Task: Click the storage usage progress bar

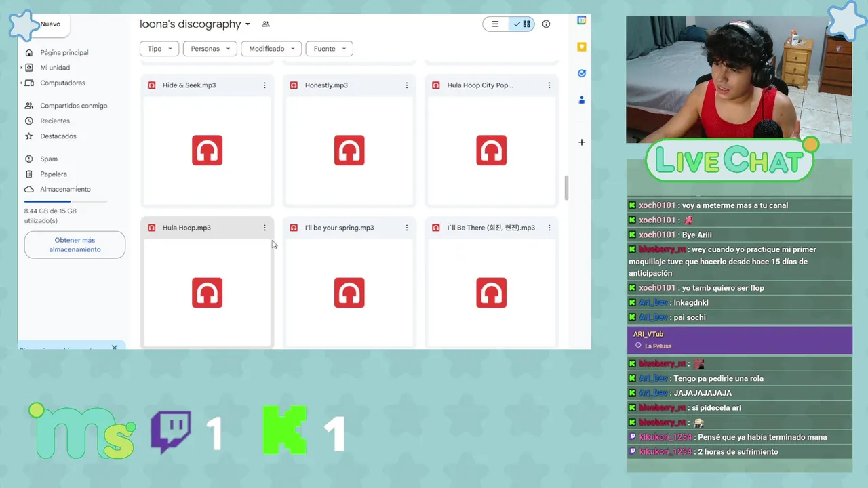Action: point(66,201)
